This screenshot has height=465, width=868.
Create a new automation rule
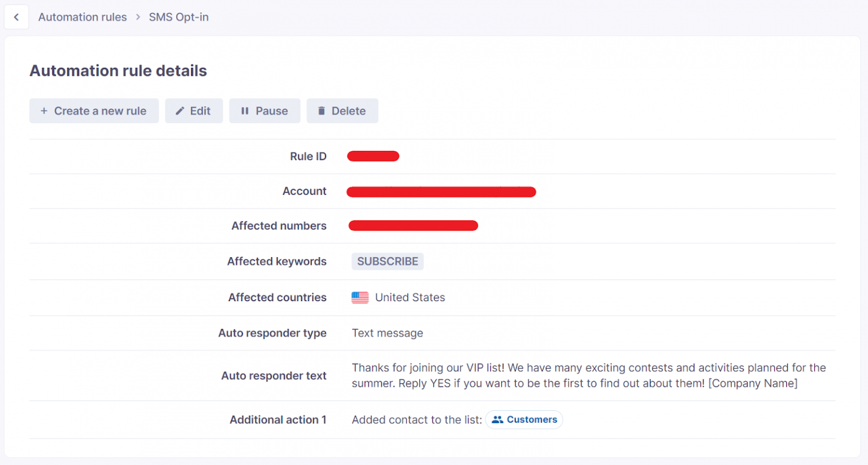[x=94, y=111]
